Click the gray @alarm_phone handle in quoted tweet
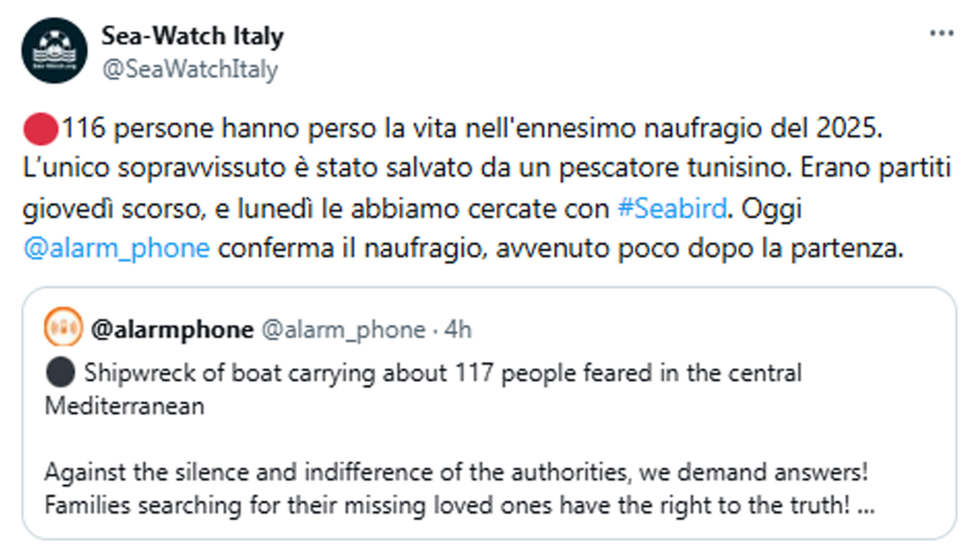Viewport: 980px width, 557px height. coord(343,330)
